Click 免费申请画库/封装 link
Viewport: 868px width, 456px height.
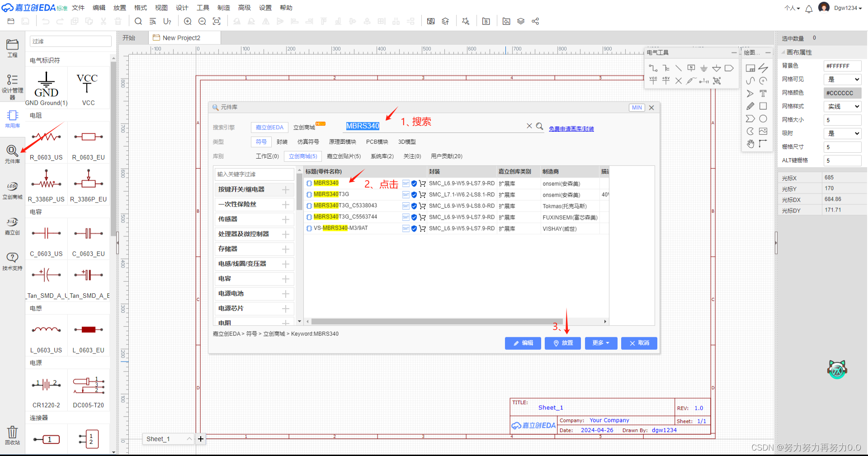click(571, 129)
